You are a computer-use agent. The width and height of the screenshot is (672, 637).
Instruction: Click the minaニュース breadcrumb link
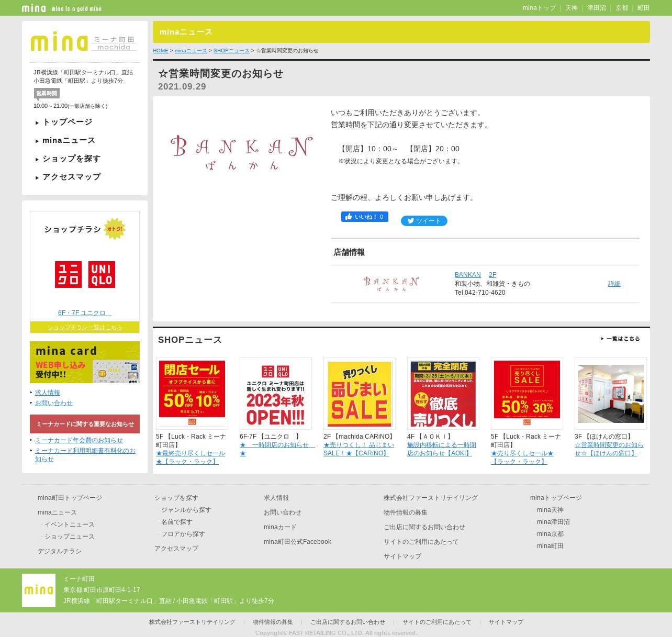tap(191, 51)
